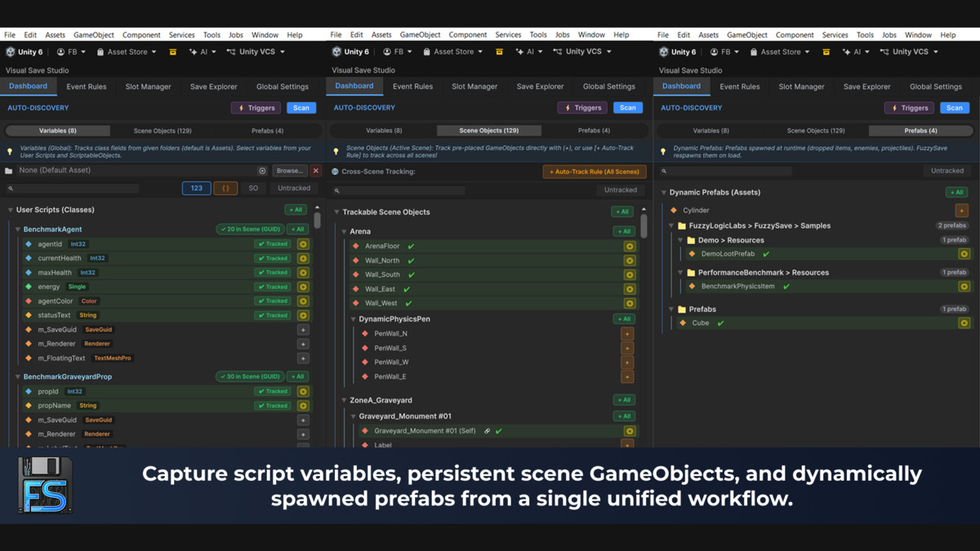Open settings icon on statusText row
Screen dimensions: 980x551
(303, 315)
